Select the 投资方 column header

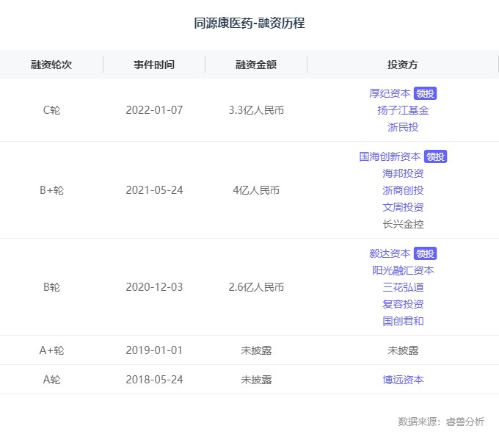(403, 65)
